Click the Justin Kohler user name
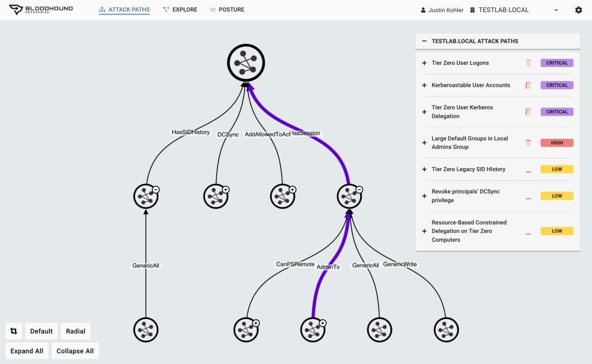592x364 pixels. (446, 10)
